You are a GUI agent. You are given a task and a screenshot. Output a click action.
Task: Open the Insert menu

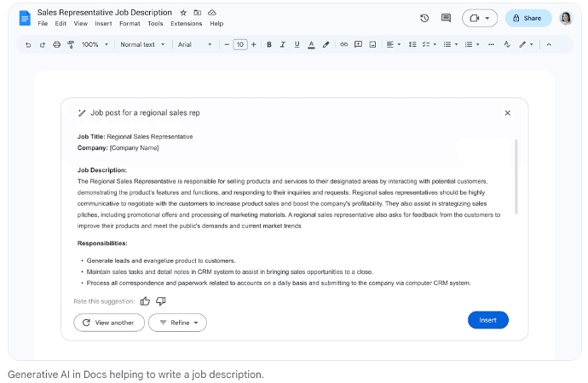(103, 24)
